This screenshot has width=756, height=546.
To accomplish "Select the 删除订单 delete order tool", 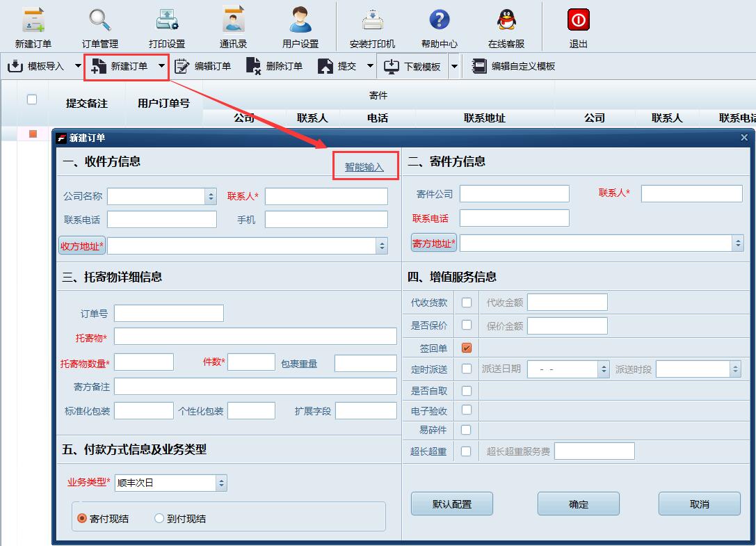I will click(283, 67).
